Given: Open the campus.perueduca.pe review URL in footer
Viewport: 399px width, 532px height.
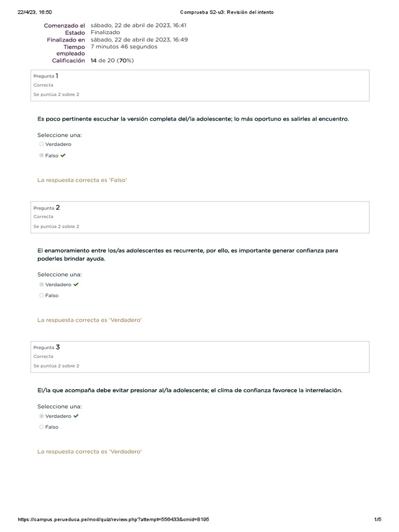Looking at the screenshot, I should pos(113,520).
